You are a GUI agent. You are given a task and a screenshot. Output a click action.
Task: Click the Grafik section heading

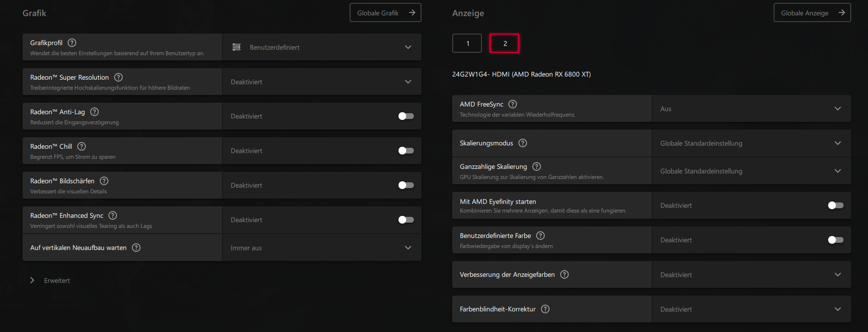pos(35,13)
